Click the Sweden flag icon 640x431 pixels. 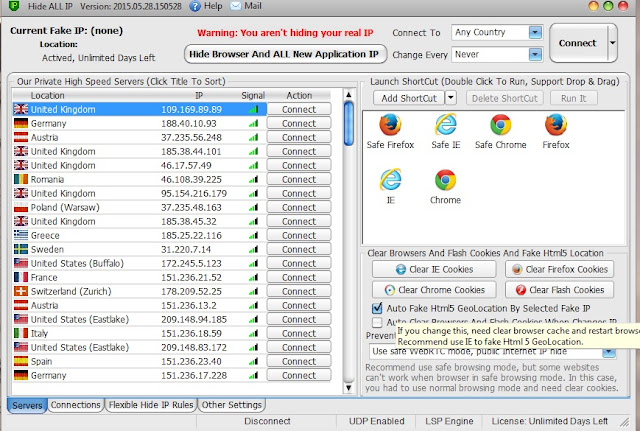coord(21,249)
